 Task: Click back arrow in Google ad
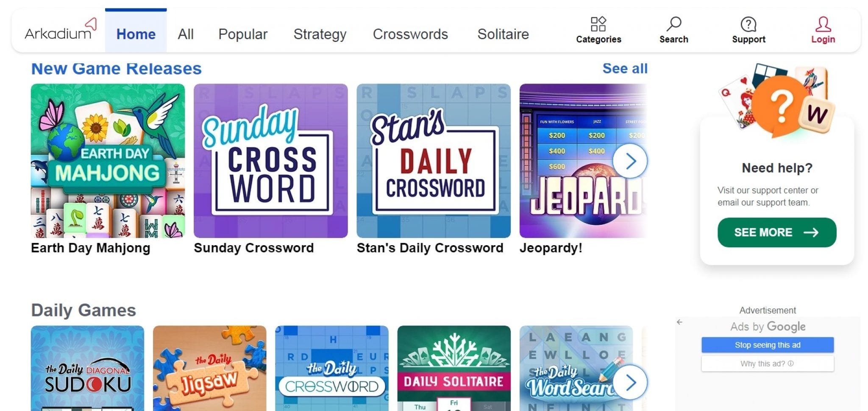click(679, 322)
